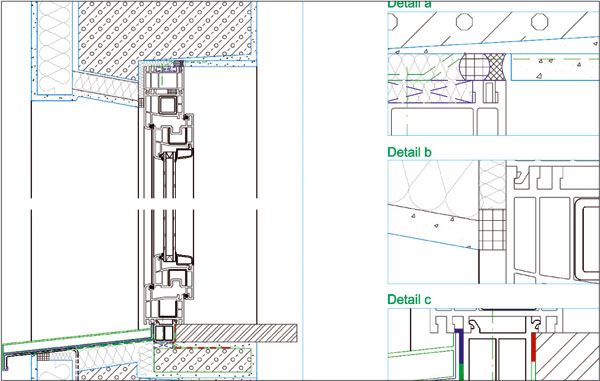Click the red dashed line under interior sill
The image size is (600, 381).
(x=203, y=348)
